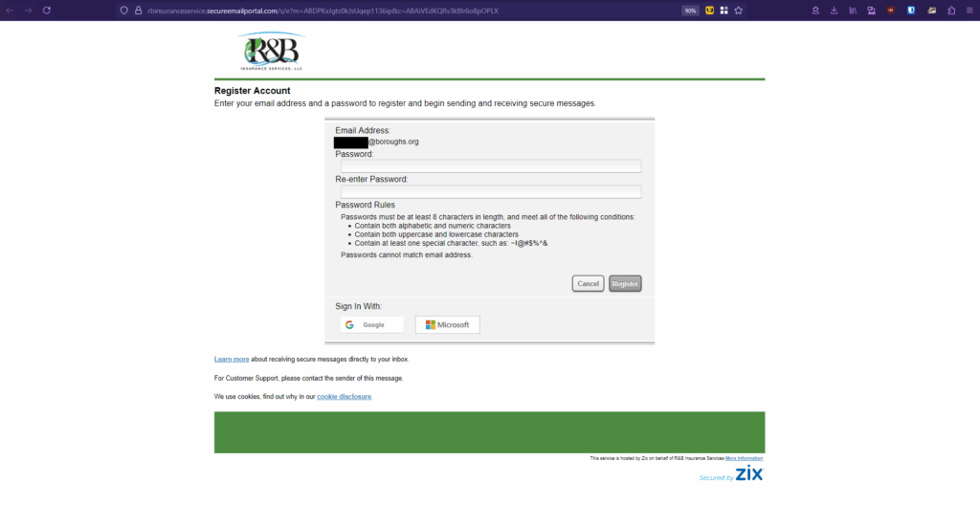Follow the More Information footer link
980x505 pixels.
click(x=744, y=458)
